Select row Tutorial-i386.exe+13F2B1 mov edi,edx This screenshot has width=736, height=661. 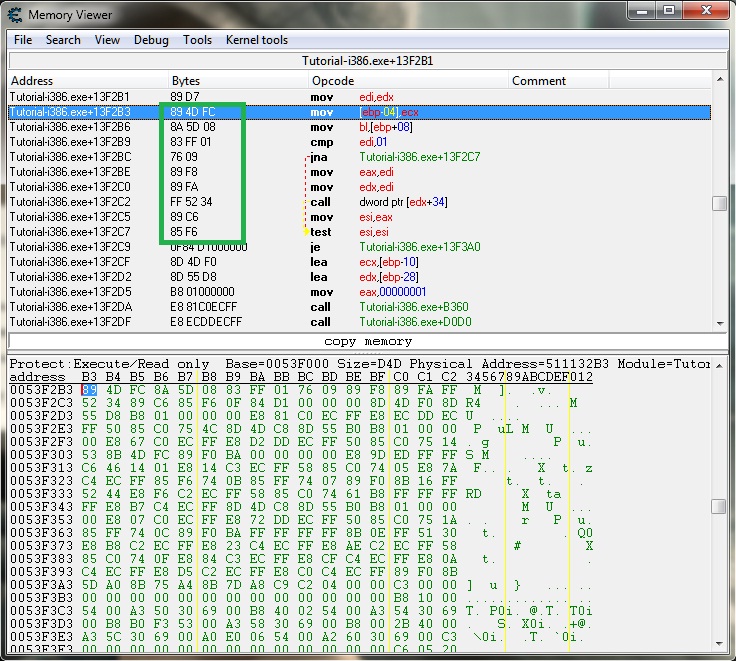pyautogui.click(x=360, y=97)
